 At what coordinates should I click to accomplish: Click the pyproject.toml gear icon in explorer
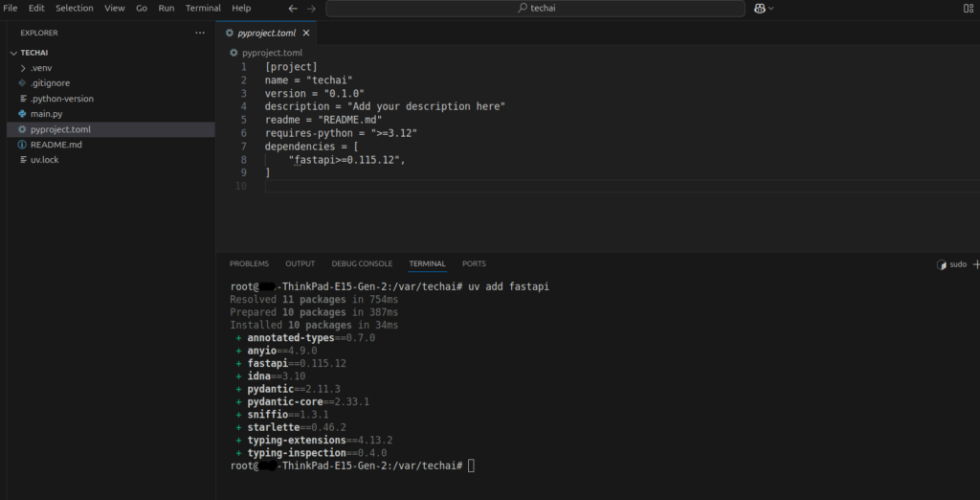pyautogui.click(x=23, y=129)
